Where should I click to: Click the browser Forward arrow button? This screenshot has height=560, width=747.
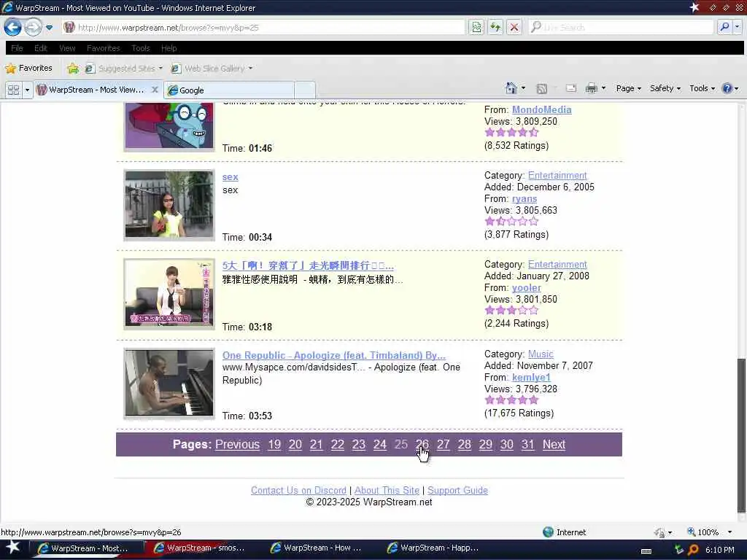[32, 27]
